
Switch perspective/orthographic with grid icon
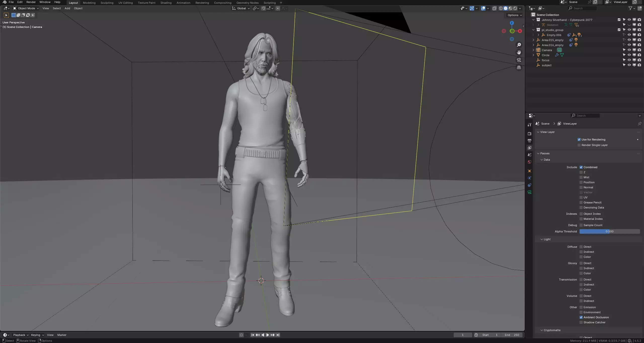point(519,67)
